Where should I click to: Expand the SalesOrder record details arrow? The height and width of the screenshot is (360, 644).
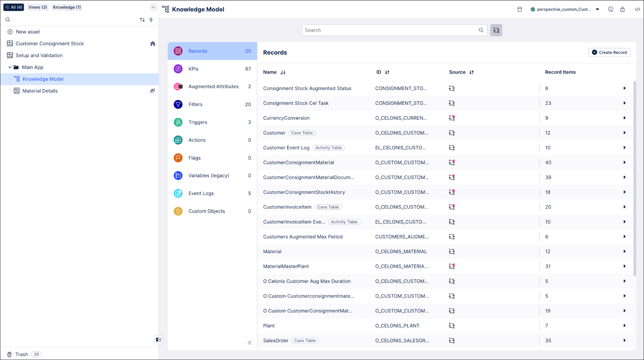625,340
